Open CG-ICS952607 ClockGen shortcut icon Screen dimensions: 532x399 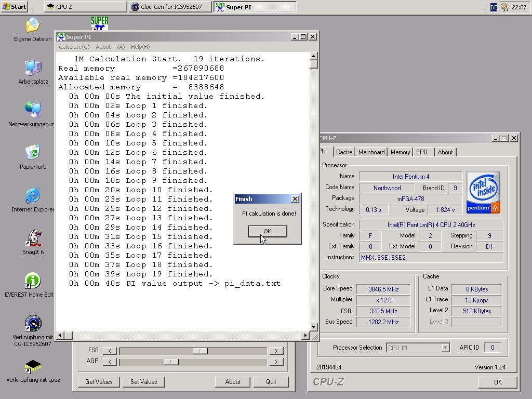click(x=33, y=323)
